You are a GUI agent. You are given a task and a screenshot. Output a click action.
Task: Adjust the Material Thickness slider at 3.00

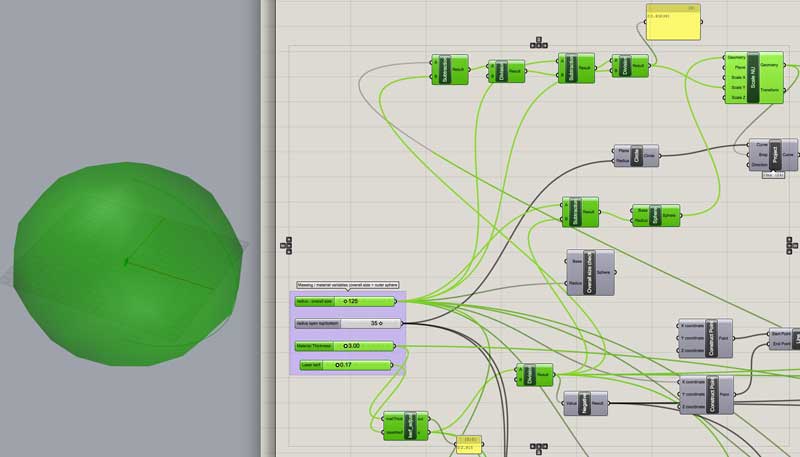pos(344,346)
